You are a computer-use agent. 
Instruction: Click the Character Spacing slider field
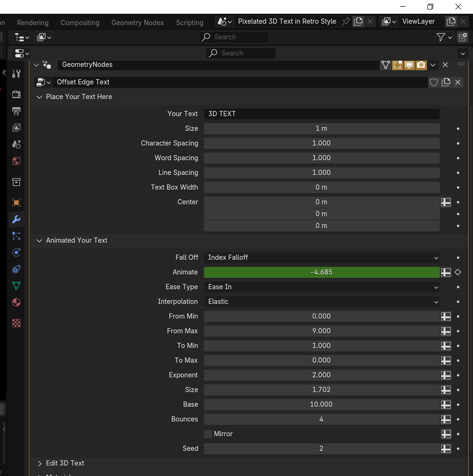322,143
